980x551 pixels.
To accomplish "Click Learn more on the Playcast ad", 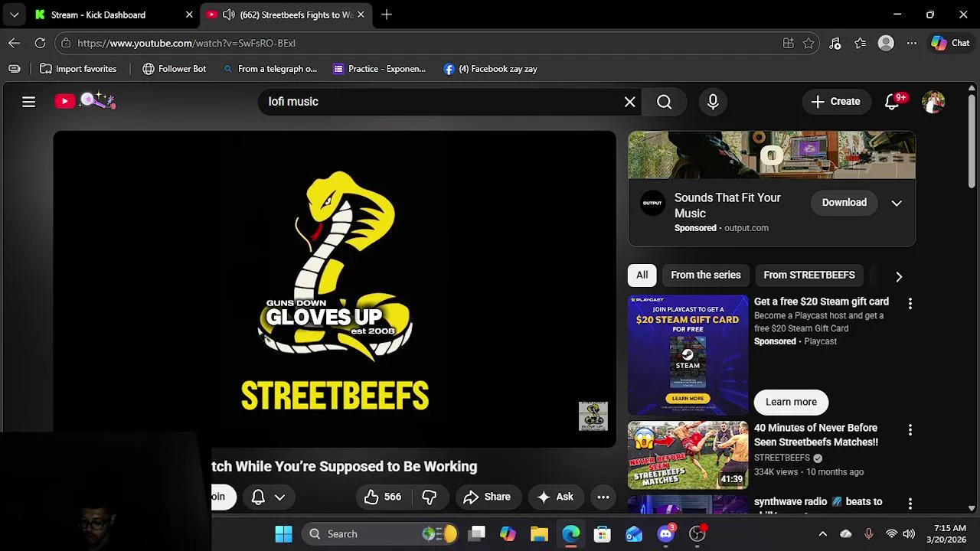I will pyautogui.click(x=791, y=402).
